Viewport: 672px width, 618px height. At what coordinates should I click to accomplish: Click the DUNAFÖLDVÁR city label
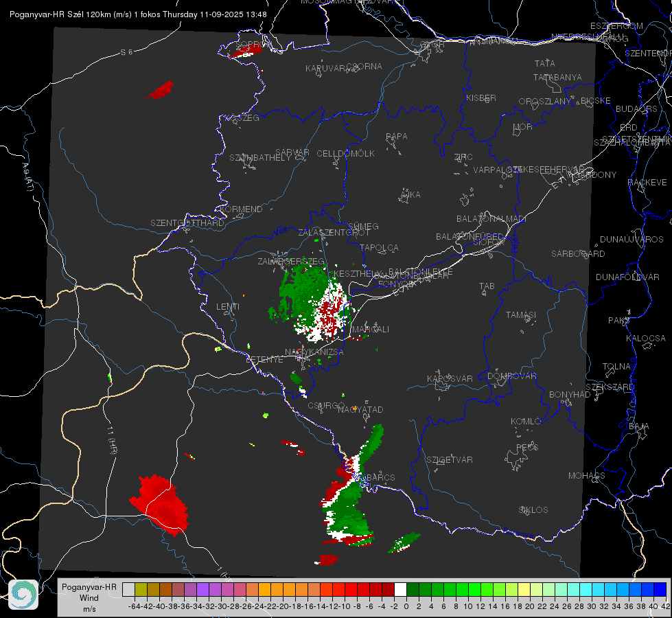coord(627,277)
